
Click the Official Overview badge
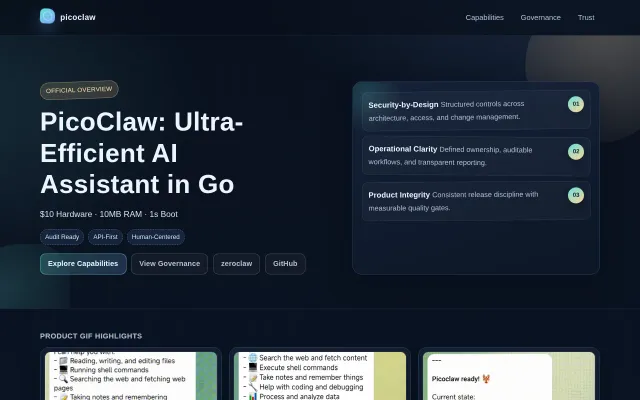[x=79, y=90]
